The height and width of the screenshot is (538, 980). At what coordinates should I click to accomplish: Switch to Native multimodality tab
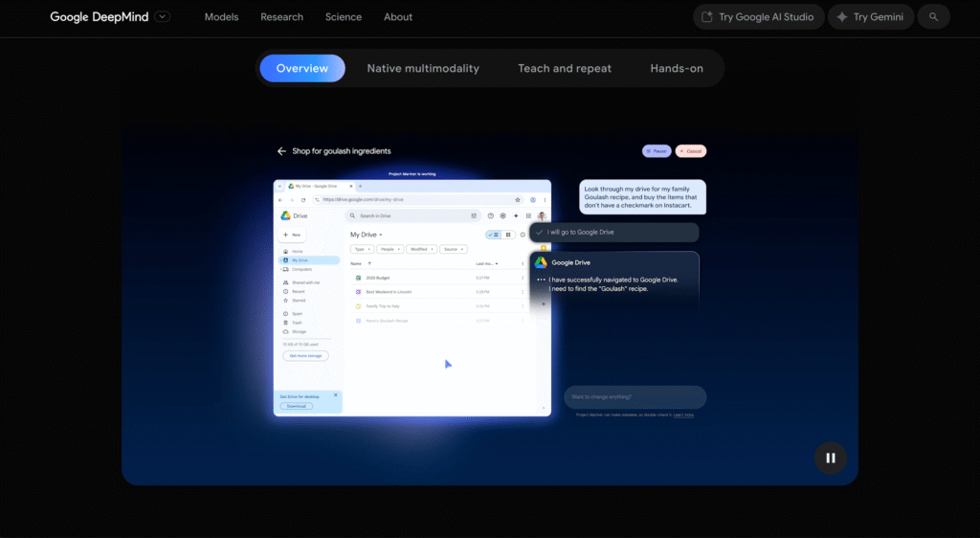[423, 68]
